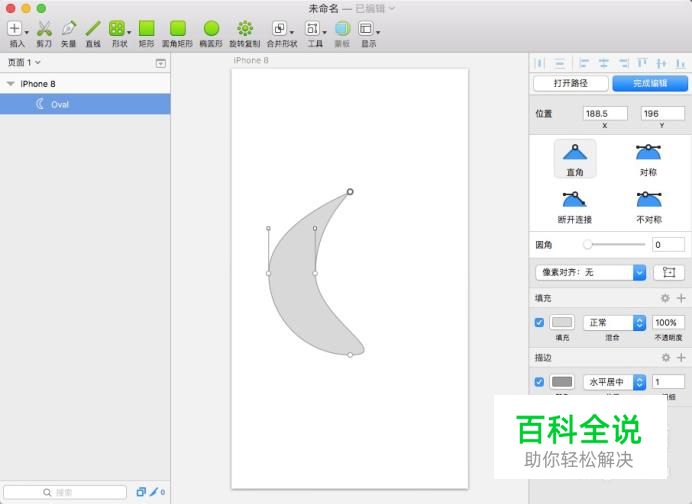
Task: Select the 矢量 vector pen tool
Action: [68, 29]
